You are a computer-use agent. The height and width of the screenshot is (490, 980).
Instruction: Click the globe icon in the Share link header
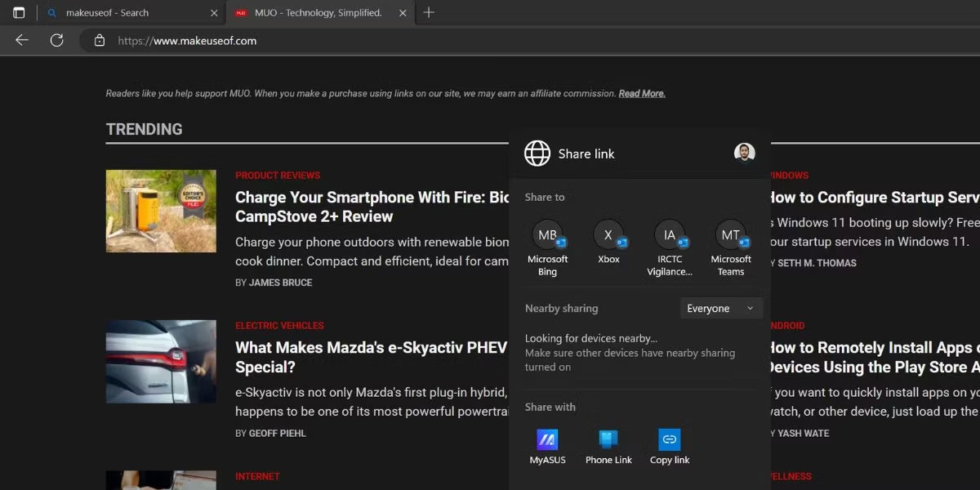pos(537,154)
